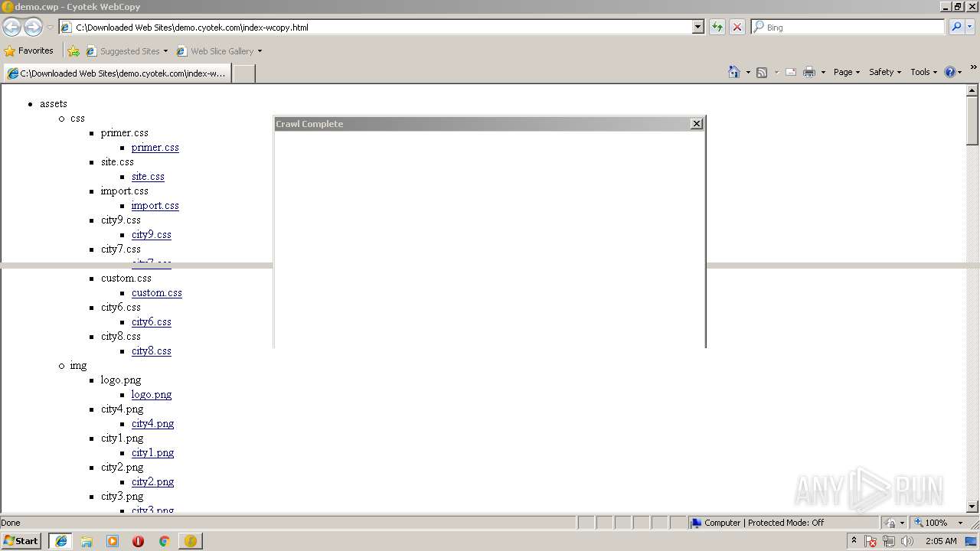Open the Favorites center

[29, 51]
